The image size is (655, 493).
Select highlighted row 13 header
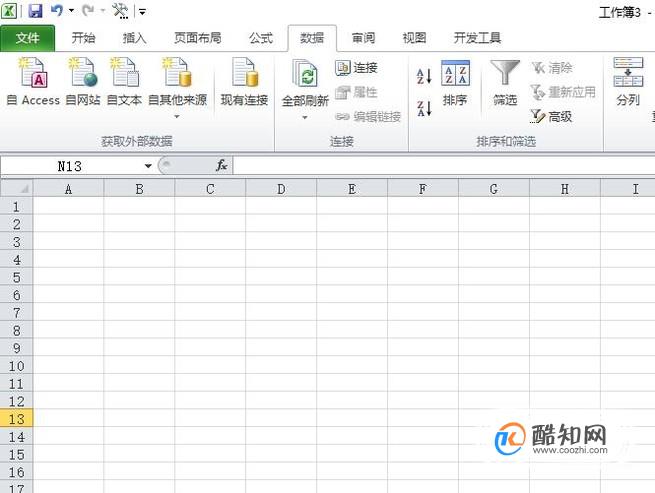click(x=17, y=419)
